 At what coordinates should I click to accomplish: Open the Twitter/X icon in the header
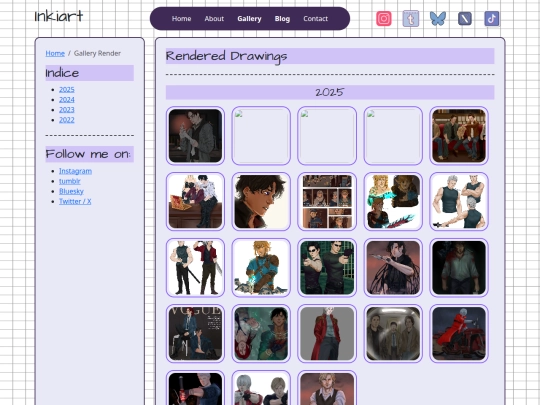tap(465, 19)
